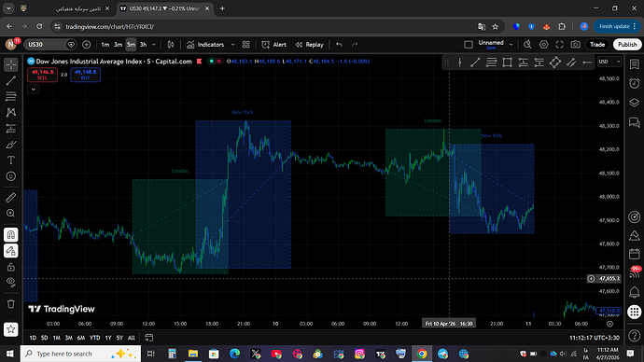The image size is (644, 362).
Task: Publish the chart idea
Action: 627,45
